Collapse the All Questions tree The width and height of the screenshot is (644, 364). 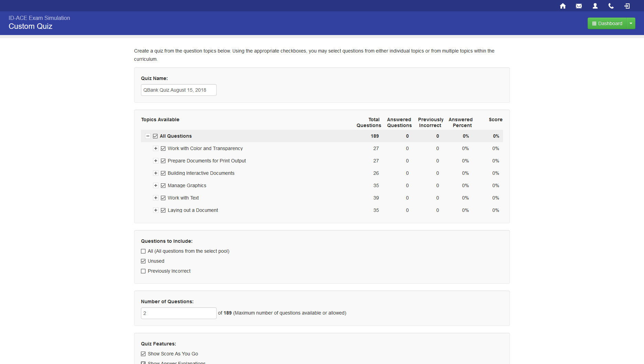pyautogui.click(x=148, y=136)
